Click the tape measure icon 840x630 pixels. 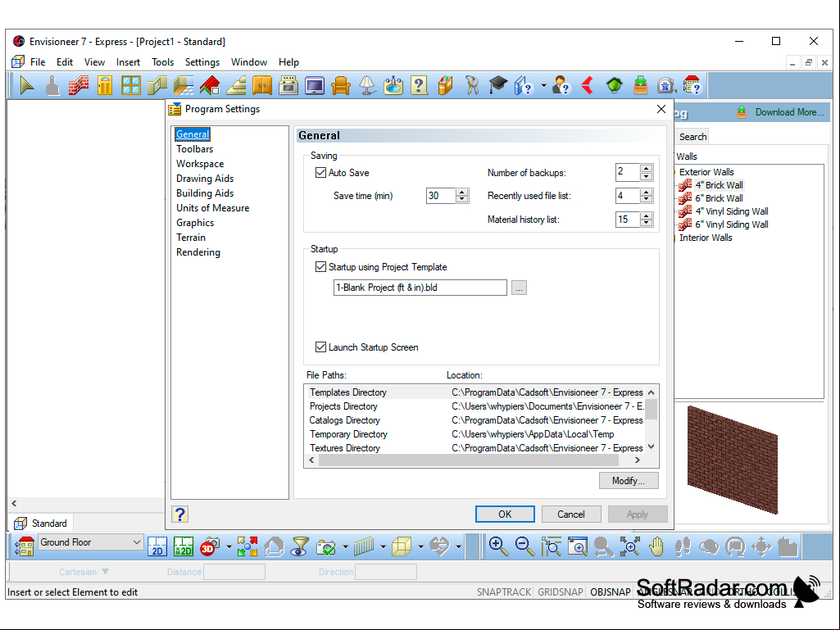click(x=666, y=85)
